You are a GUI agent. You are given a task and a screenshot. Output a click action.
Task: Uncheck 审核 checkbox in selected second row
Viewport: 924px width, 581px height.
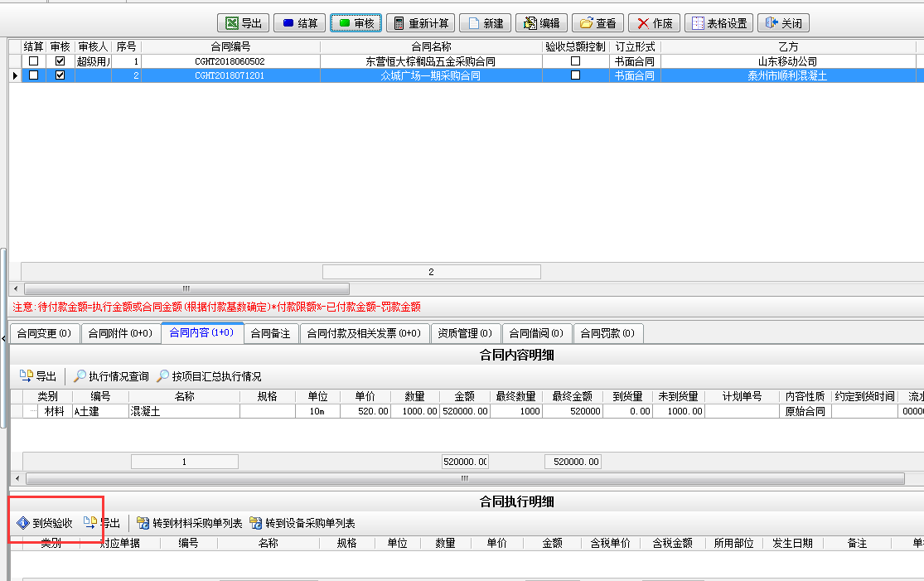pos(60,75)
